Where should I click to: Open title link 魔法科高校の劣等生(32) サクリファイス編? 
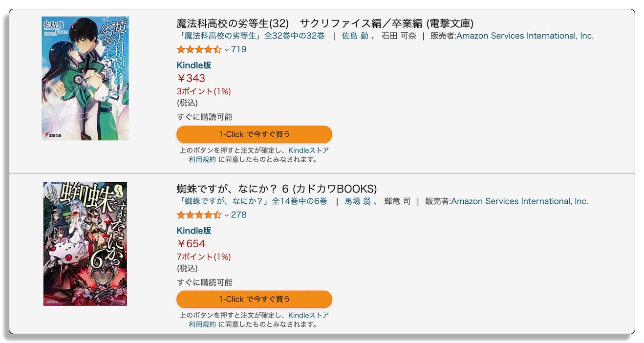325,23
